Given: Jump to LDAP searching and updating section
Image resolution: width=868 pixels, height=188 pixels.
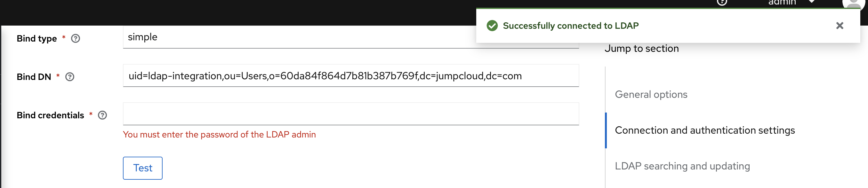Looking at the screenshot, I should (x=683, y=166).
